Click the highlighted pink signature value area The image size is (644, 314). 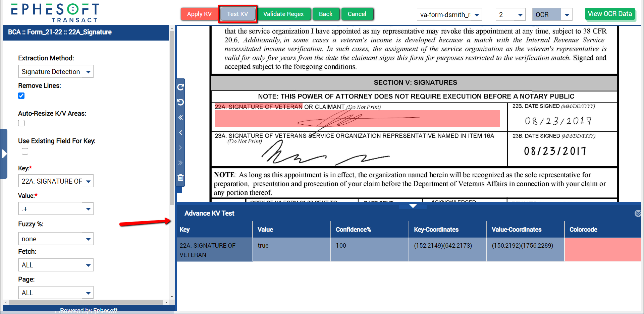point(357,119)
